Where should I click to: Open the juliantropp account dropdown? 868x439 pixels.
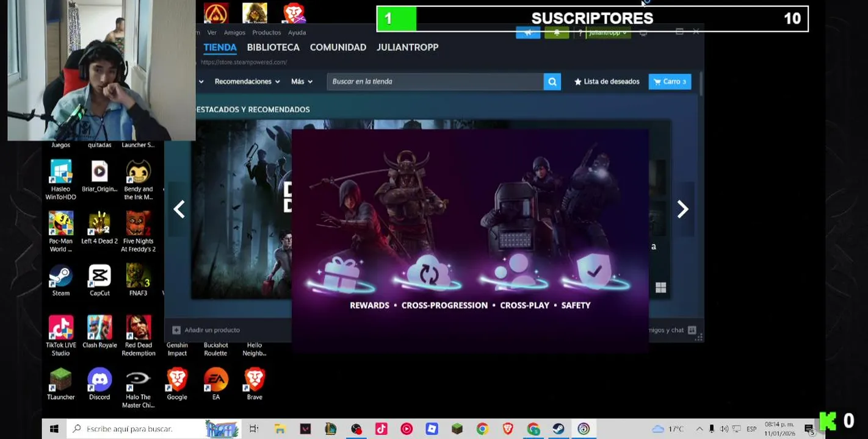pyautogui.click(x=609, y=32)
